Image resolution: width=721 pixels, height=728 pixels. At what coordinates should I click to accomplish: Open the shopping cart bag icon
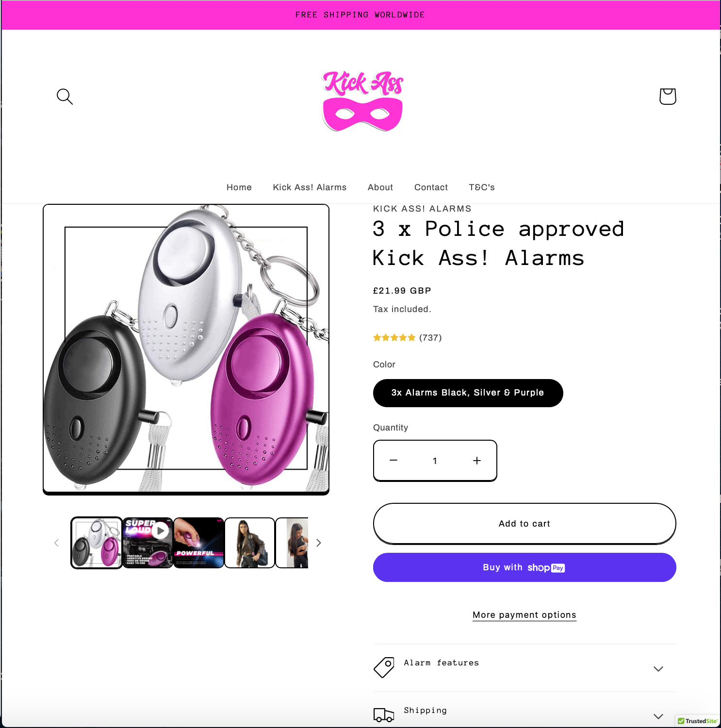point(668,96)
